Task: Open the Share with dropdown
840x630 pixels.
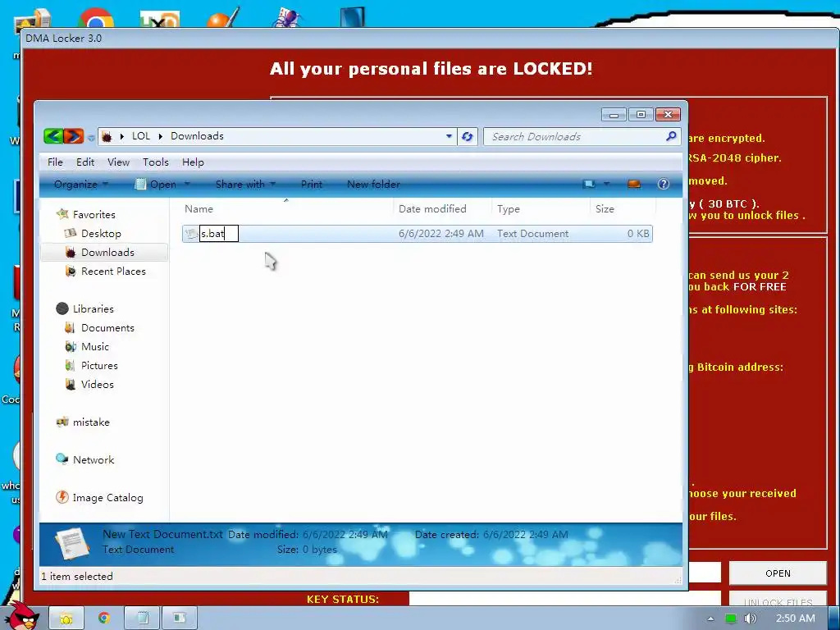Action: [245, 185]
